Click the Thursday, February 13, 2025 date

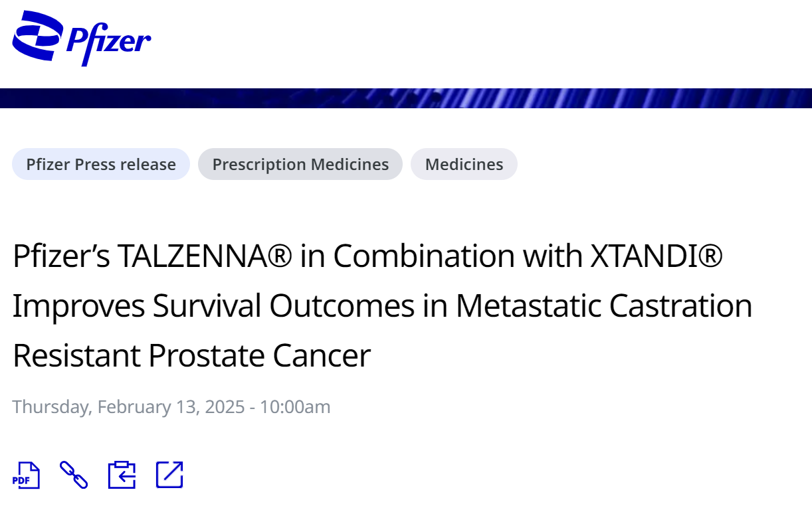pyautogui.click(x=128, y=406)
